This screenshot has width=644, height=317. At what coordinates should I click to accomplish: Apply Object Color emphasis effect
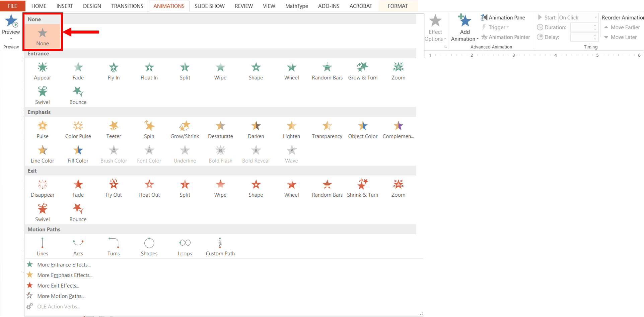point(363,130)
